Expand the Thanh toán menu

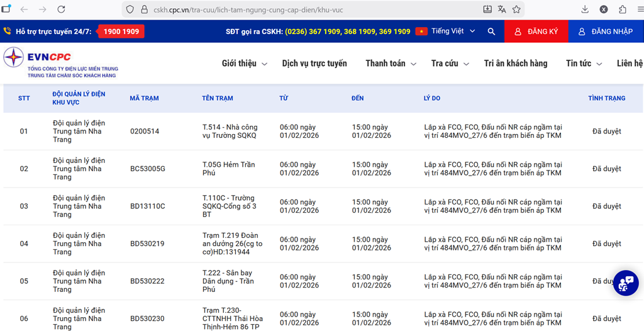point(391,64)
